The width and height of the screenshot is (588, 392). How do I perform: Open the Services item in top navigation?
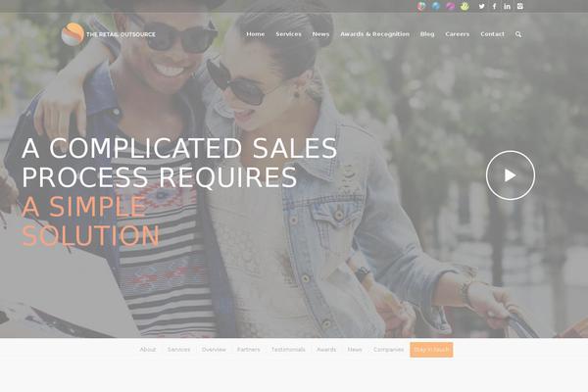pyautogui.click(x=288, y=34)
